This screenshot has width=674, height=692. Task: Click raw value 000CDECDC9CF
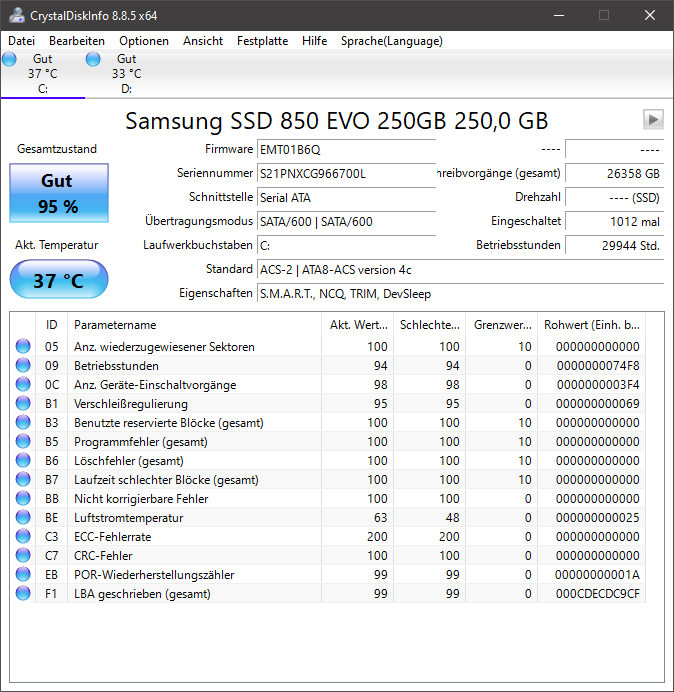pyautogui.click(x=598, y=594)
